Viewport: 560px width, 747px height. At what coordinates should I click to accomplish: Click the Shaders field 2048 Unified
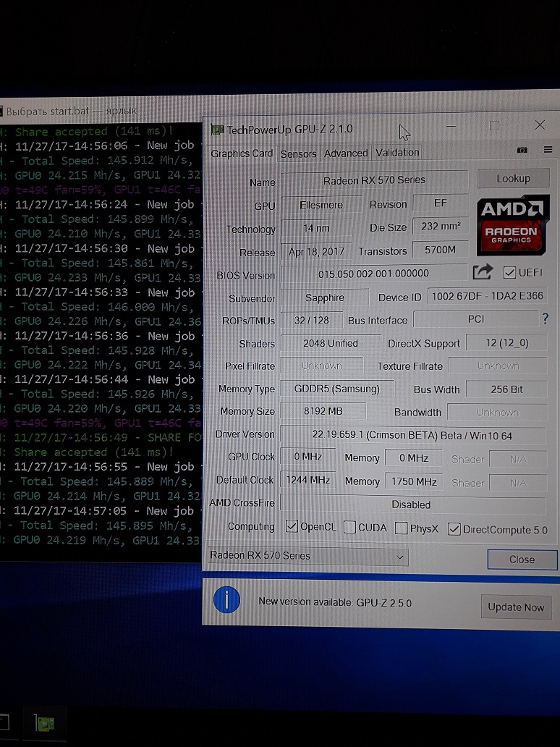click(x=331, y=343)
